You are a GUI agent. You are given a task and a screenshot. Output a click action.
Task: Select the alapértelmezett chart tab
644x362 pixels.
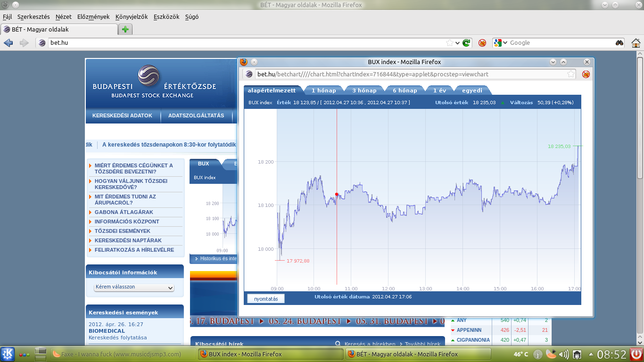272,90
